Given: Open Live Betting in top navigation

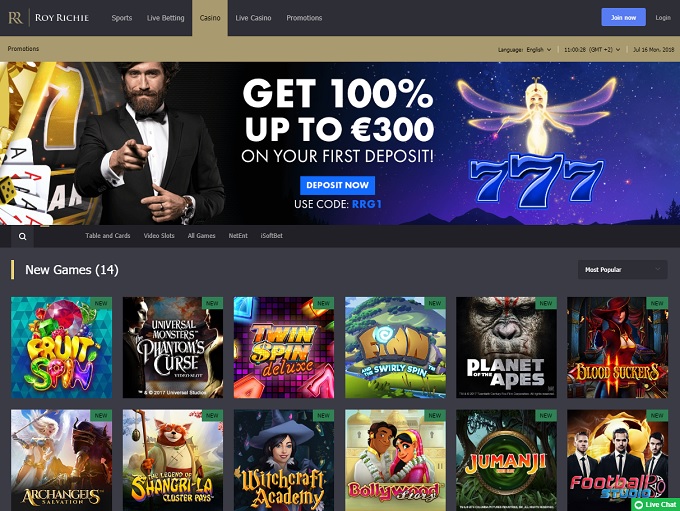Looking at the screenshot, I should (166, 18).
